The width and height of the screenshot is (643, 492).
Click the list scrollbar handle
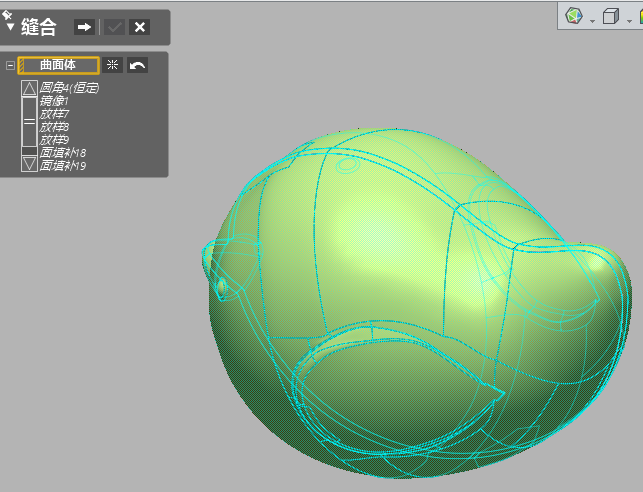[29, 121]
